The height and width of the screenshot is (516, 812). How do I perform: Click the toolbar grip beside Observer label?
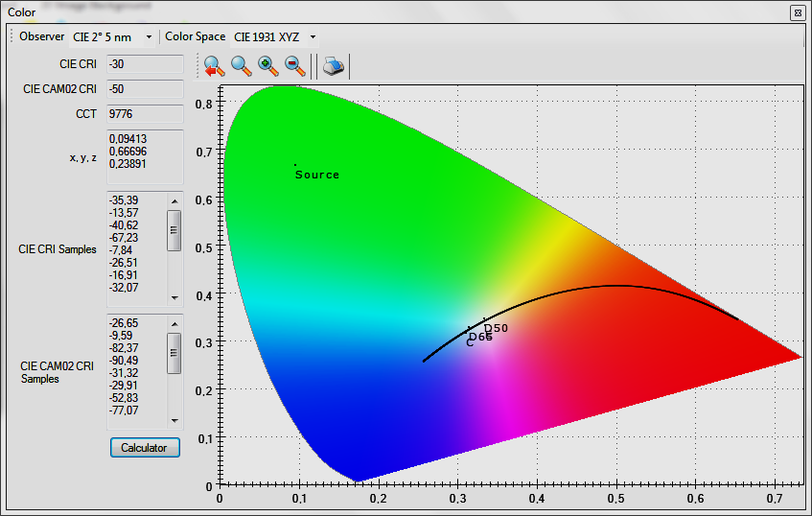(x=12, y=37)
